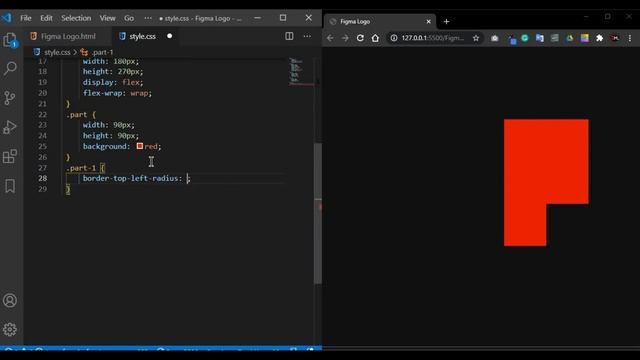Click the green Grammarly extension icon
Image resolution: width=640 pixels, height=360 pixels.
point(525,38)
